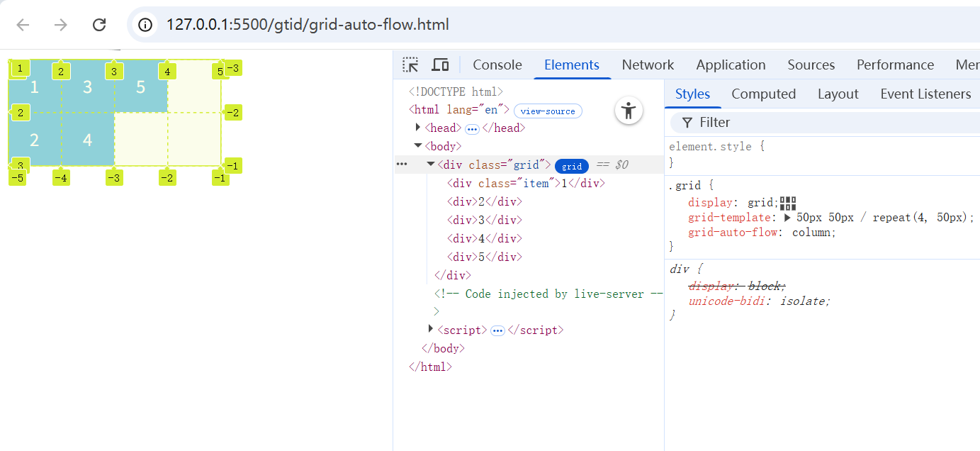Click the browser back arrow
980x451 pixels.
[x=23, y=25]
